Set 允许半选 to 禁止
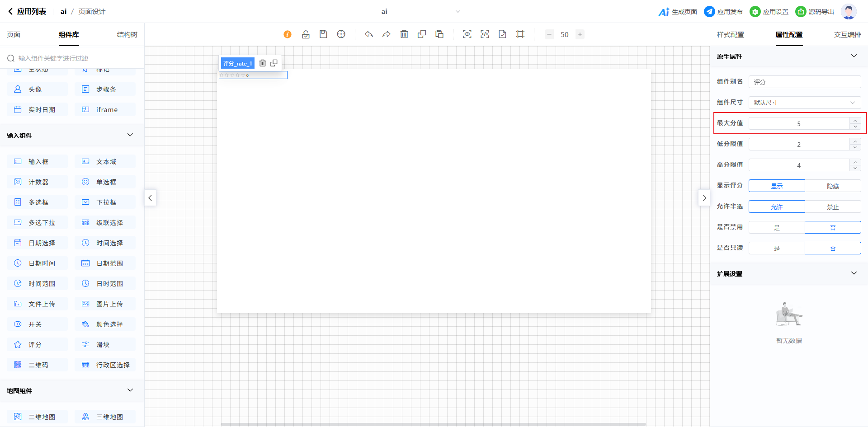Screen dimensions: 868x427 click(x=832, y=206)
